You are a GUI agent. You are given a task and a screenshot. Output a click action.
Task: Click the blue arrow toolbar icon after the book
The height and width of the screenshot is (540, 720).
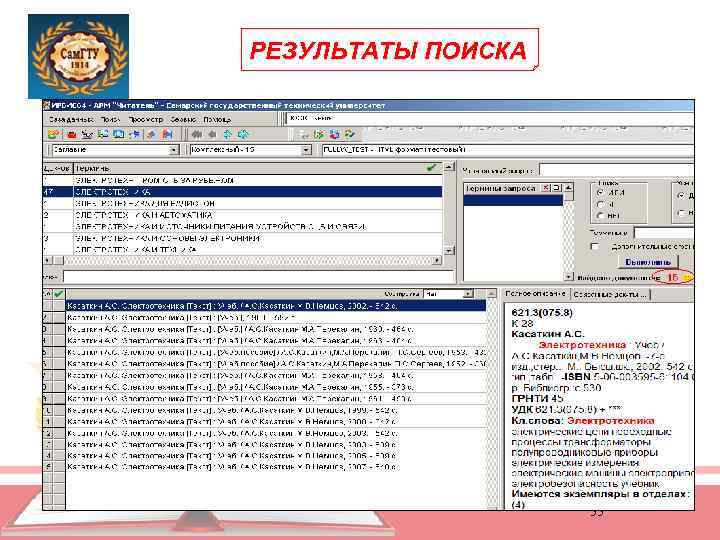[x=134, y=134]
